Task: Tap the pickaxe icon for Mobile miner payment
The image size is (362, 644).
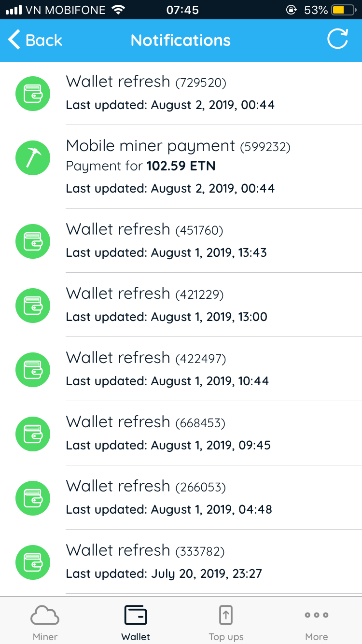Action: [33, 158]
